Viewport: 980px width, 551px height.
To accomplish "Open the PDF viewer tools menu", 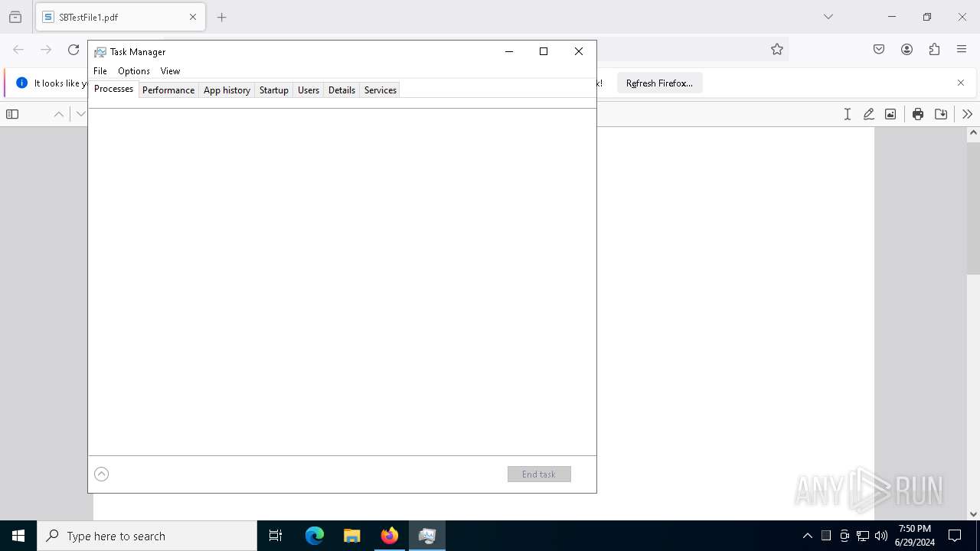I will [968, 114].
